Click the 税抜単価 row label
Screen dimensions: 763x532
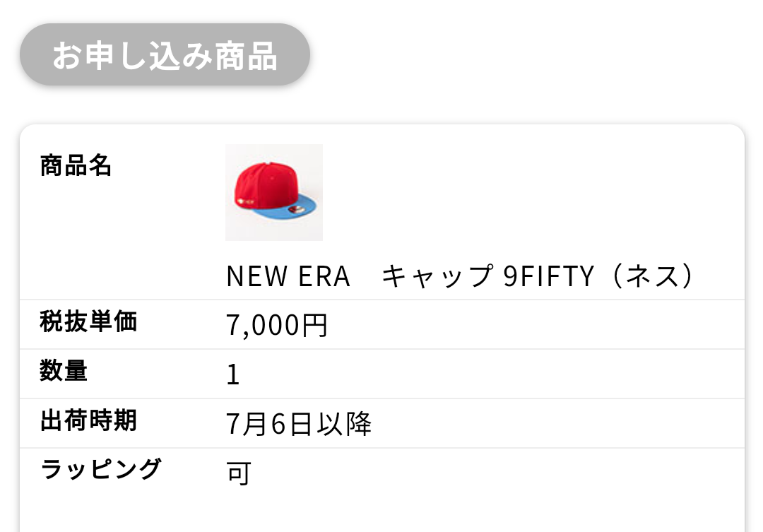pos(88,323)
